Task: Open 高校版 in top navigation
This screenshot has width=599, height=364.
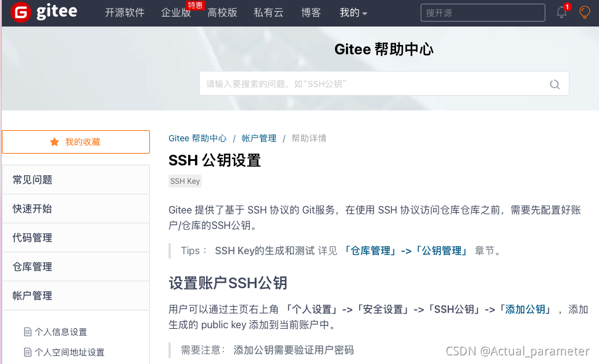Action: [x=222, y=12]
